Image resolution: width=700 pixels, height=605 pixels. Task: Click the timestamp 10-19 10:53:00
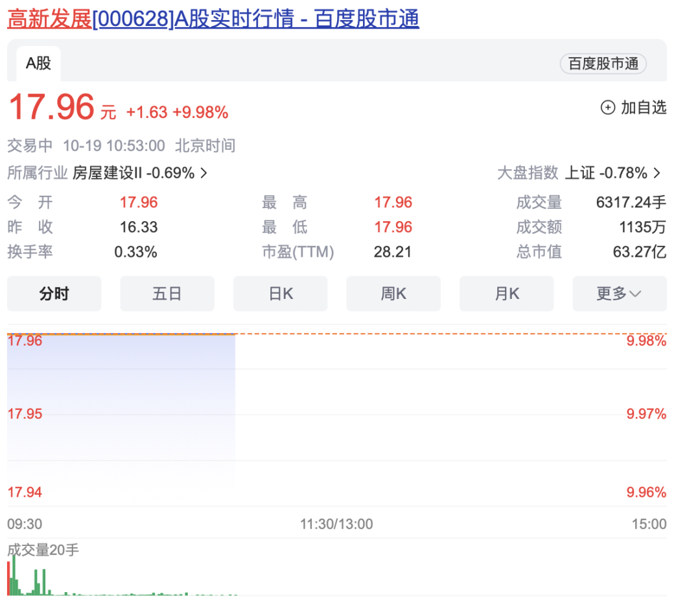[x=114, y=145]
